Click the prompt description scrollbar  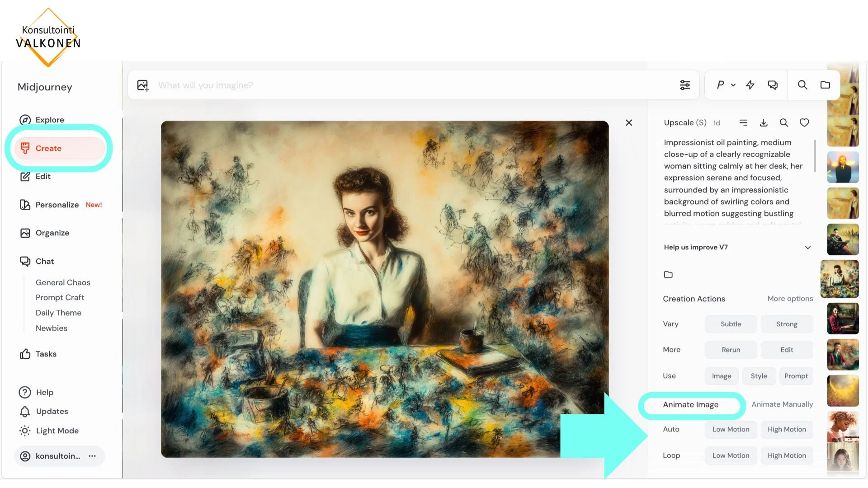[815, 156]
